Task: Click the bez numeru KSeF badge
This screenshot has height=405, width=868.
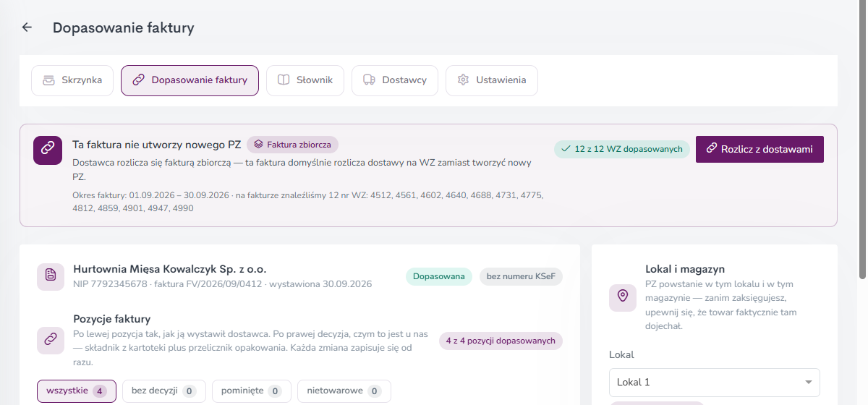Action: click(521, 276)
